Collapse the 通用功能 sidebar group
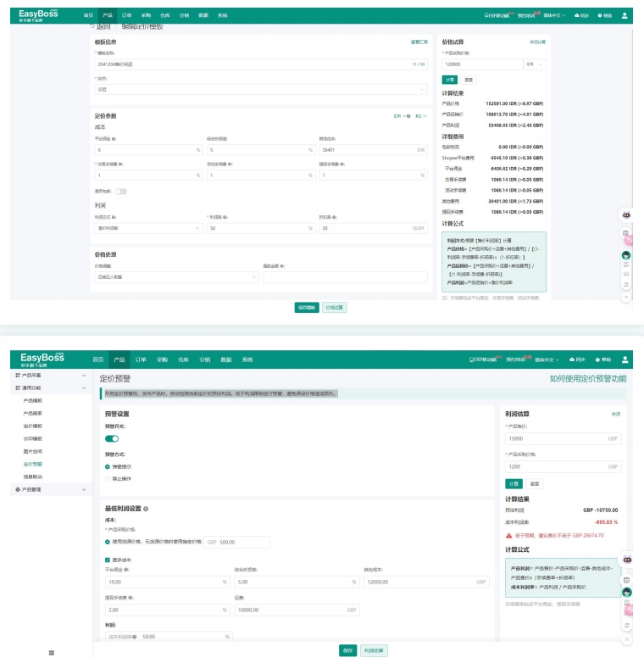Screen dimensions: 644x663 tap(51, 387)
